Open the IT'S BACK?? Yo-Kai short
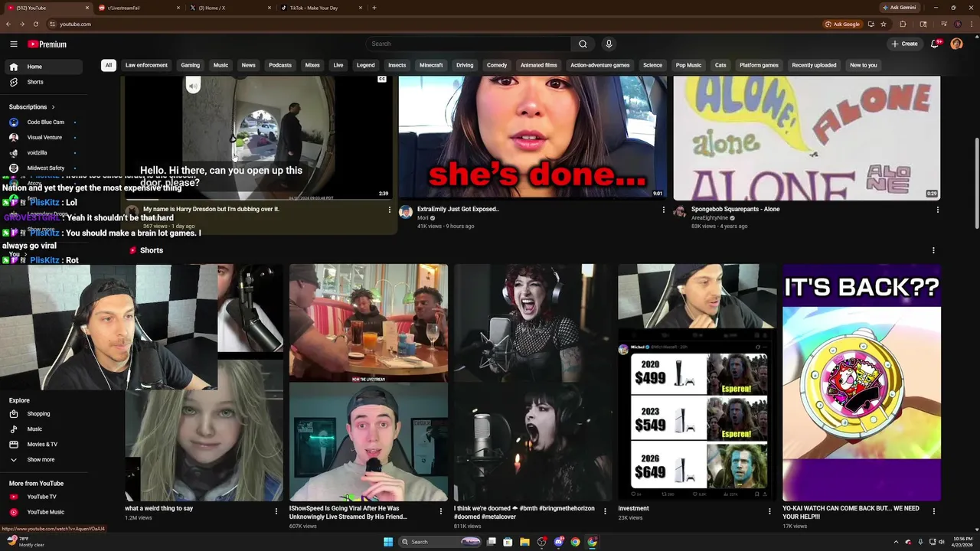Screen dimensions: 980x551 [861, 383]
